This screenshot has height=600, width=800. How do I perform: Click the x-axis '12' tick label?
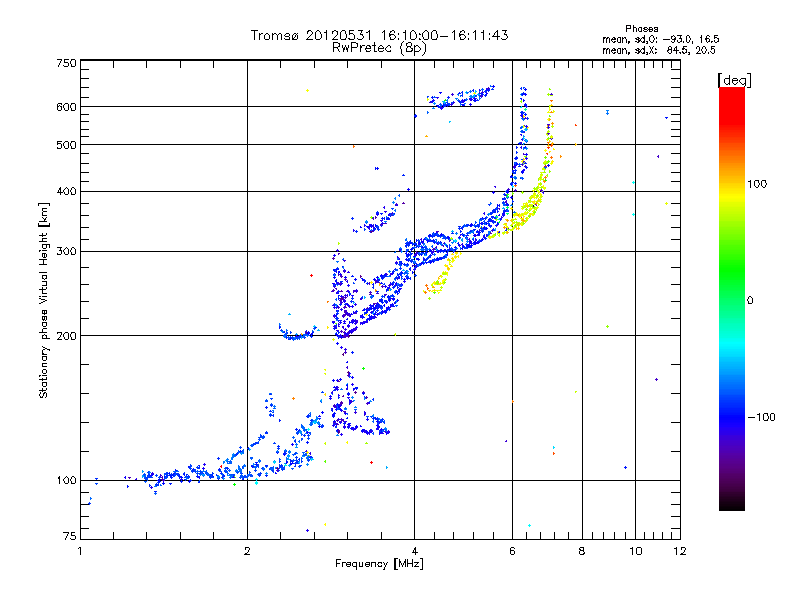tap(680, 551)
